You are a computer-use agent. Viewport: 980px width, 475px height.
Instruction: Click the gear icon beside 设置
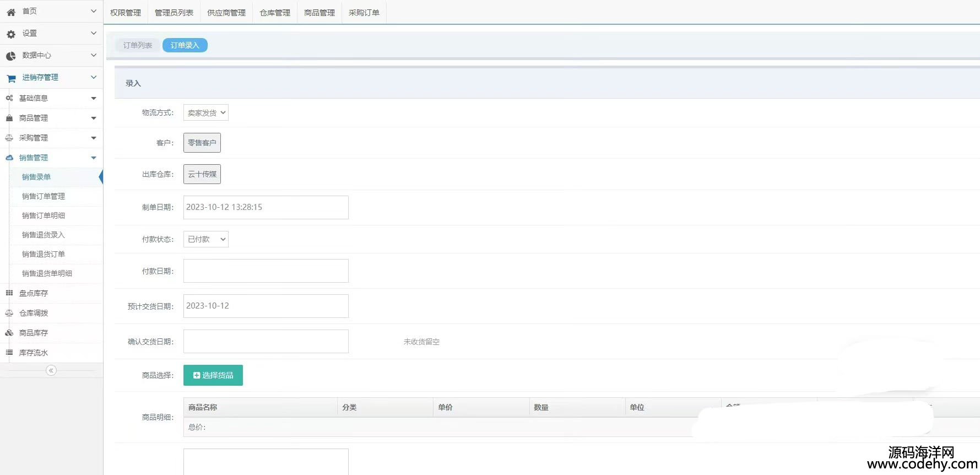click(x=11, y=34)
